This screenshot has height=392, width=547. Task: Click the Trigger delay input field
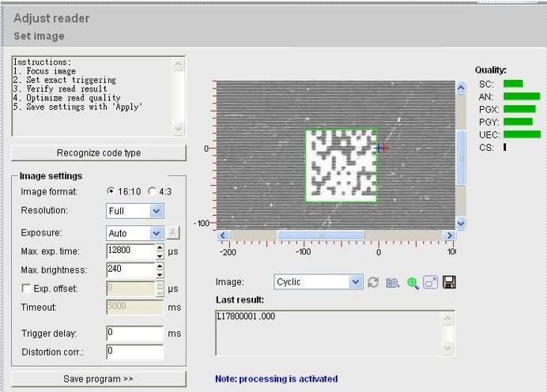point(134,334)
